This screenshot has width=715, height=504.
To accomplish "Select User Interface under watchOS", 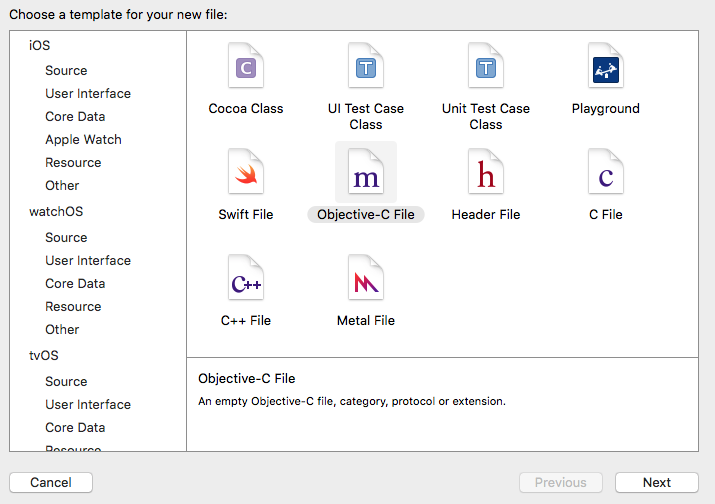I will 88,260.
